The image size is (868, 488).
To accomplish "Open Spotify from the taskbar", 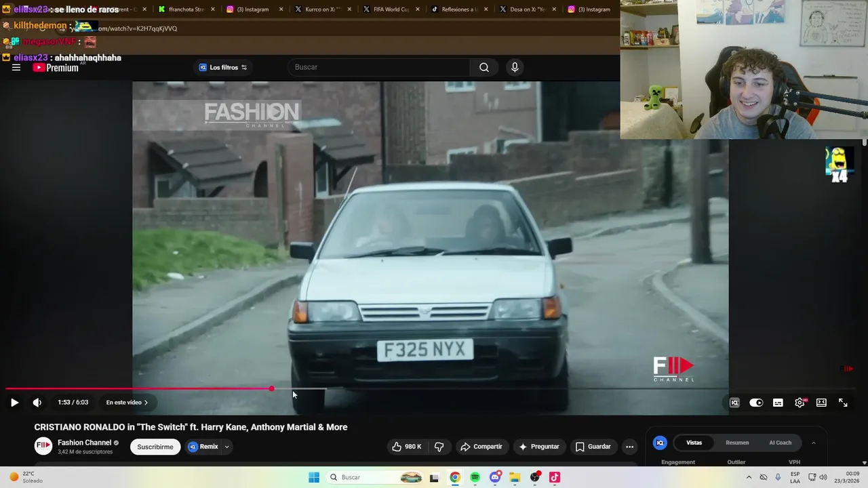I will 475,477.
